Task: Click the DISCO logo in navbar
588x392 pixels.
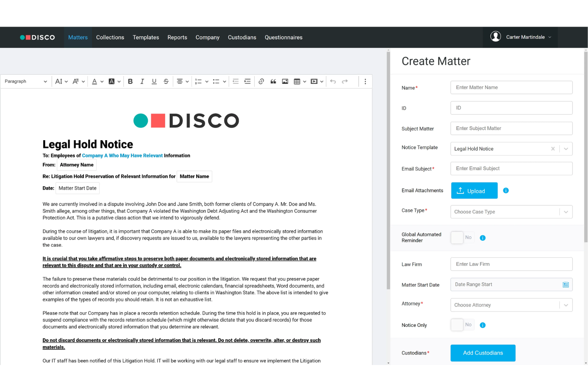Action: [38, 37]
